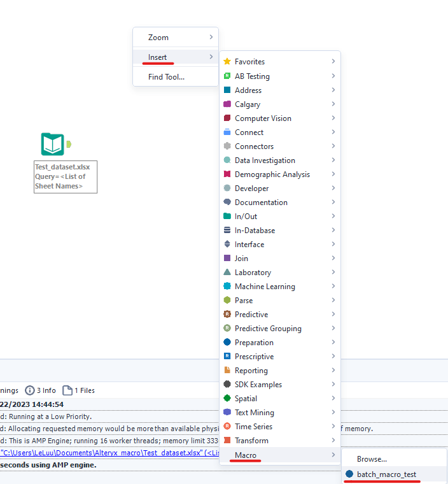Click the SDK Examples category icon
448x484 pixels.
(227, 384)
